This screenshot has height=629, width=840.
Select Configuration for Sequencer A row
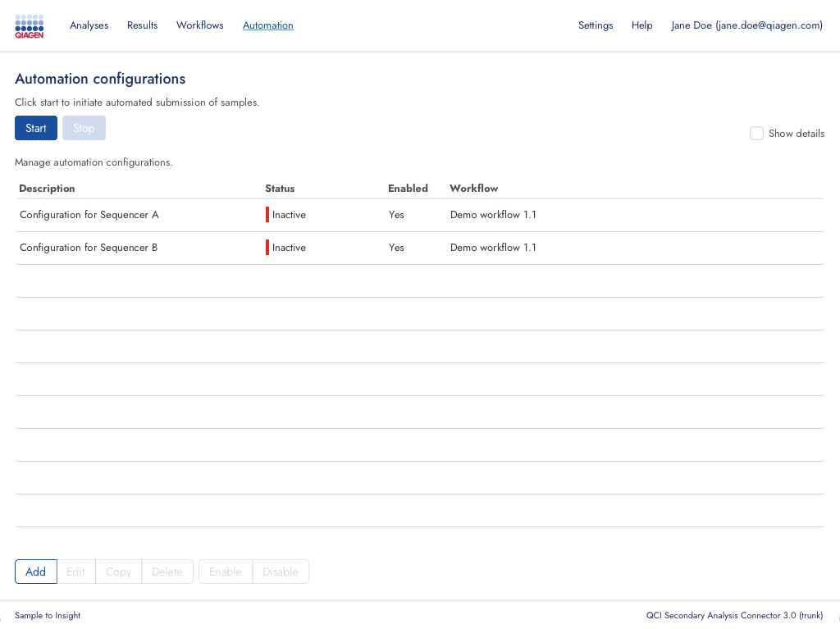click(x=419, y=215)
